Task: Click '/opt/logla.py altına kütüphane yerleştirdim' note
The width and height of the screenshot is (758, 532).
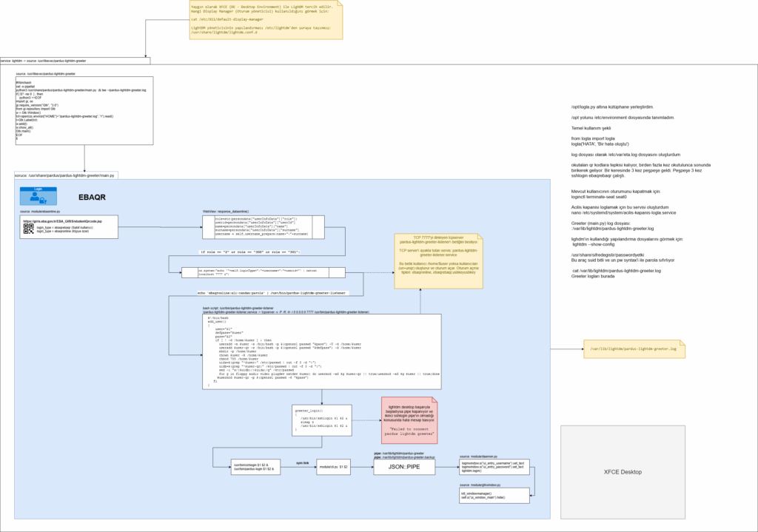Action: click(x=612, y=107)
